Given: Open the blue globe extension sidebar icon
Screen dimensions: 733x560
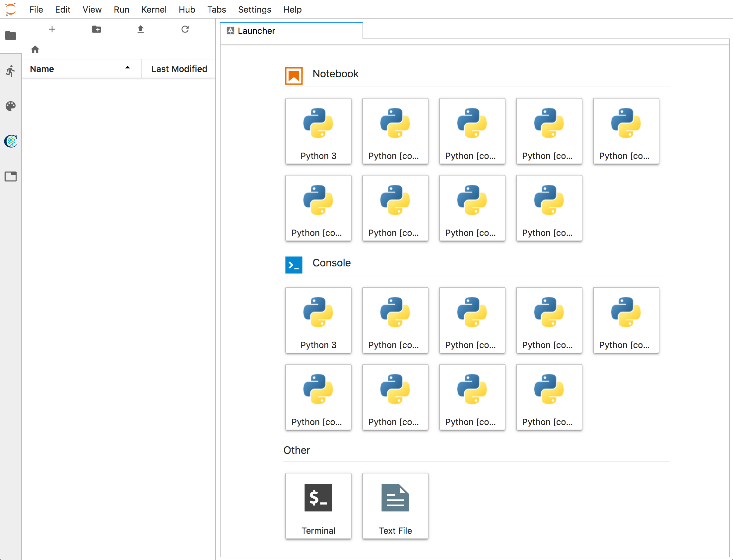Looking at the screenshot, I should tap(11, 141).
